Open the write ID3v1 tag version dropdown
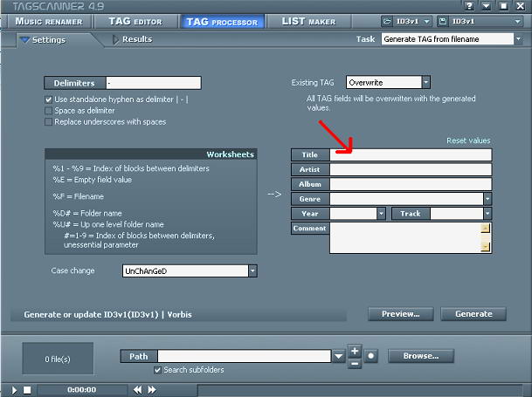 [x=517, y=21]
